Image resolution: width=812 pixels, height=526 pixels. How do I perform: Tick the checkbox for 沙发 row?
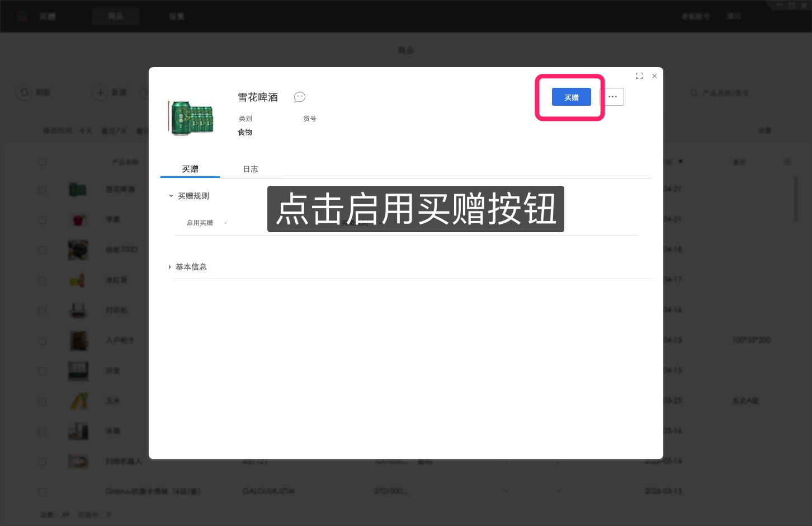[x=42, y=371]
